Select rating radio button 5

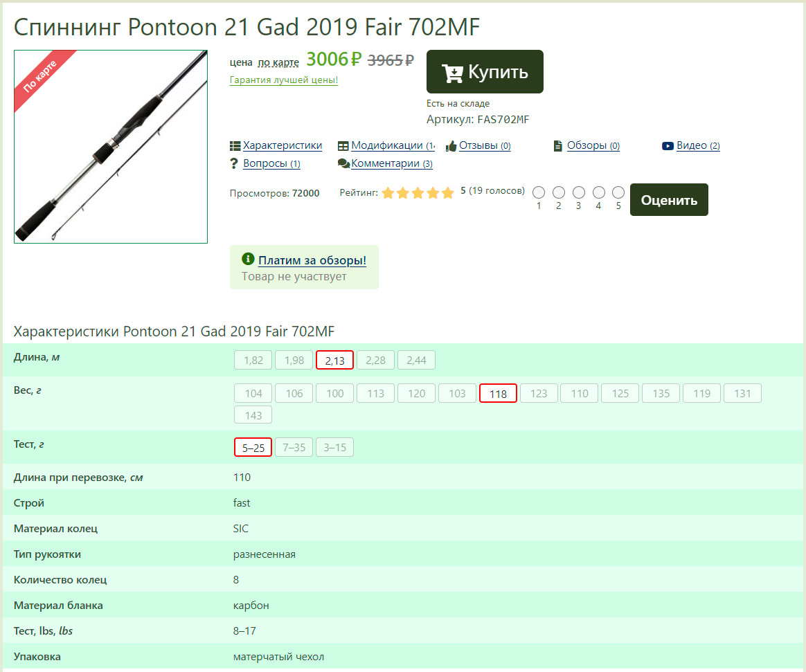click(618, 192)
